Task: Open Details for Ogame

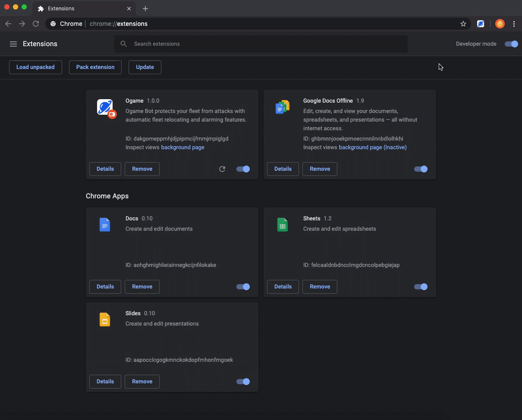Action: click(105, 169)
